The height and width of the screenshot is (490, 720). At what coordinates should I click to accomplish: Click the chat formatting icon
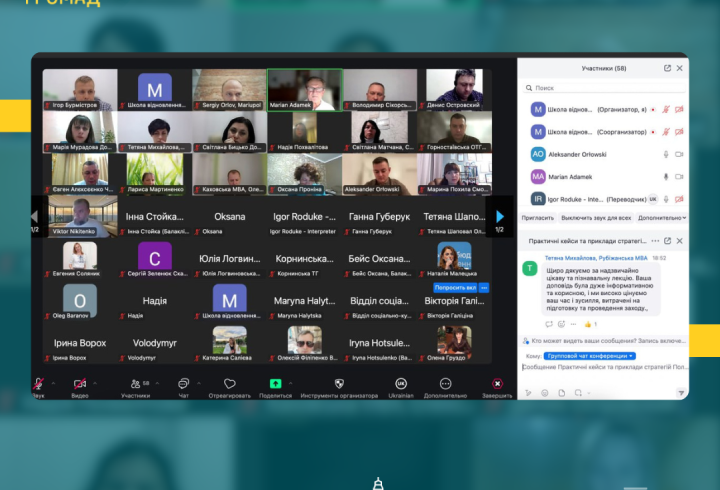528,393
